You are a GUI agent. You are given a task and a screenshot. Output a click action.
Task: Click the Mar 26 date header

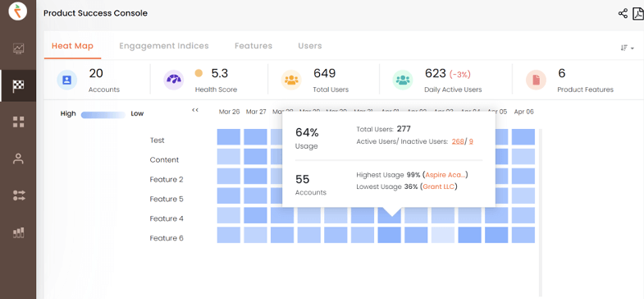pos(229,112)
